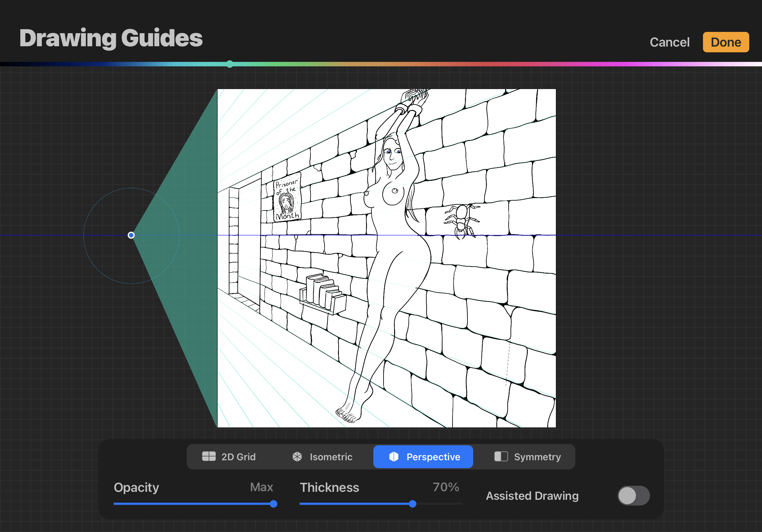Click the 2D Grid icon
The width and height of the screenshot is (762, 532).
pos(209,456)
